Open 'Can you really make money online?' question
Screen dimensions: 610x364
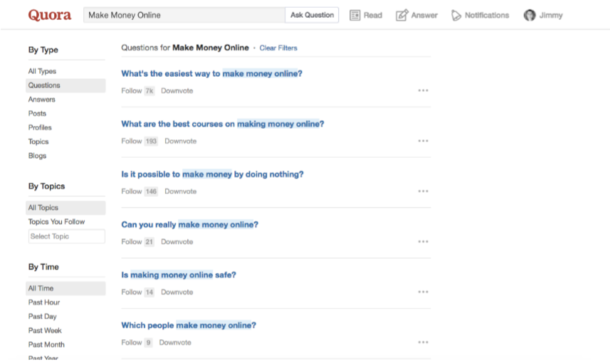click(x=190, y=225)
